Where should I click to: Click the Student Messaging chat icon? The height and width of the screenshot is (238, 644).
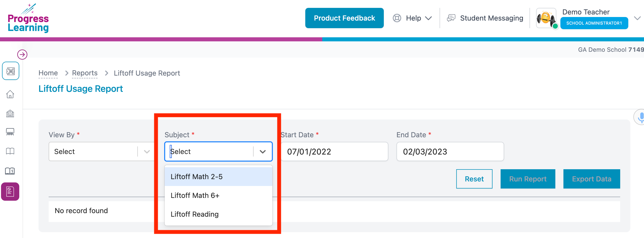click(451, 18)
